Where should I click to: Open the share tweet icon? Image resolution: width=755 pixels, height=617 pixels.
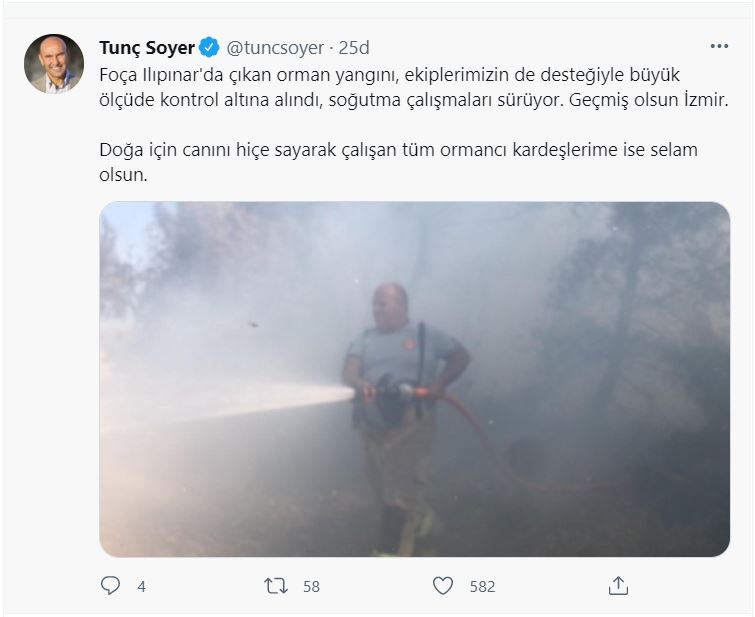(x=618, y=586)
